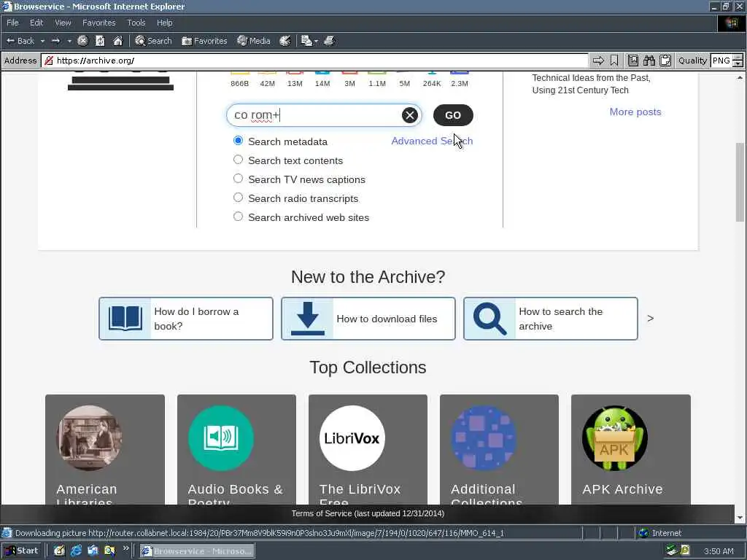Open the Forward history dropdown arrow

69,42
